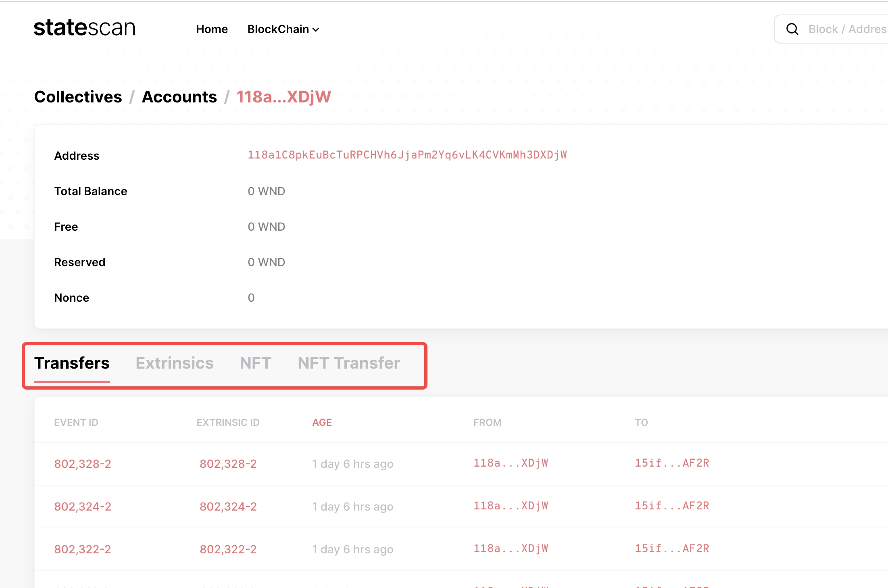The image size is (888, 588).
Task: Click age text in 802,322-2 row
Action: tap(353, 549)
